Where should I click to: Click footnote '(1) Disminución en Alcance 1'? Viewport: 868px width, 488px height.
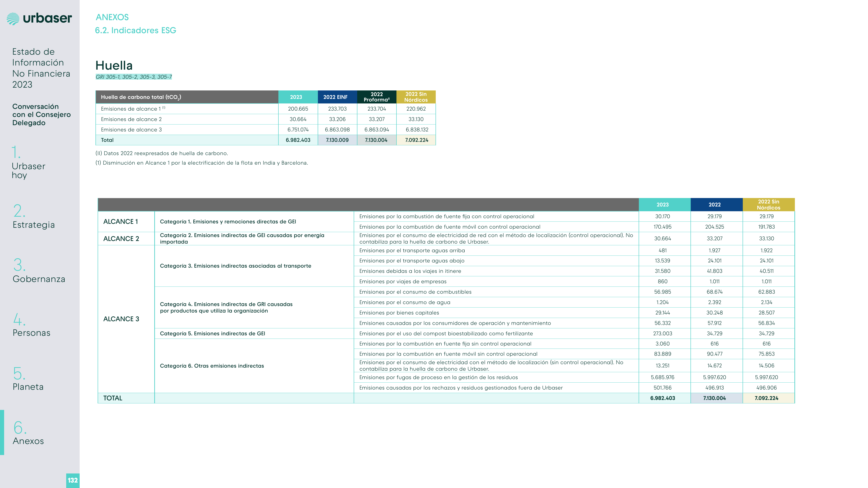pyautogui.click(x=202, y=163)
